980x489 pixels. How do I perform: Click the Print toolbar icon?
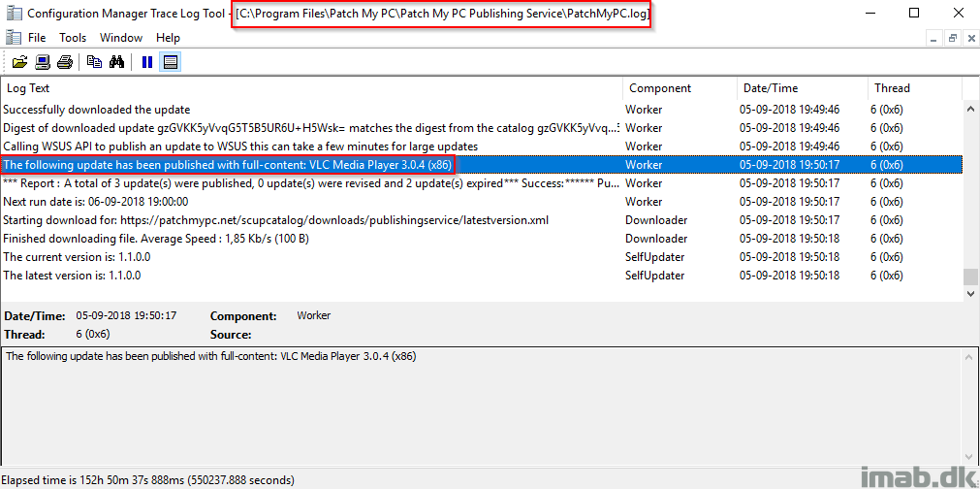click(65, 62)
